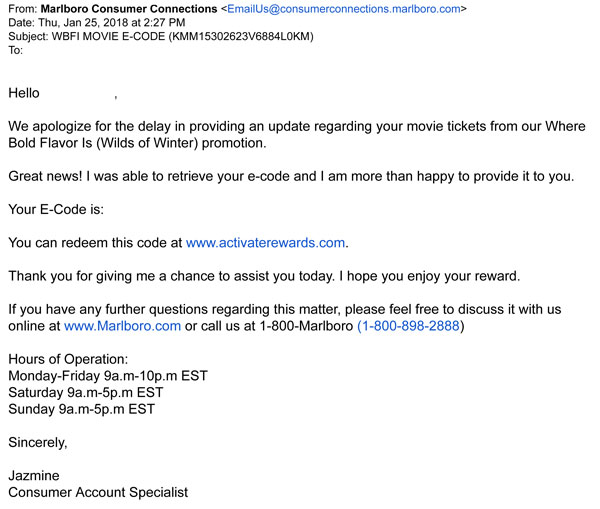Click the Hours of Operation heading
The height and width of the screenshot is (509, 600).
(x=68, y=359)
